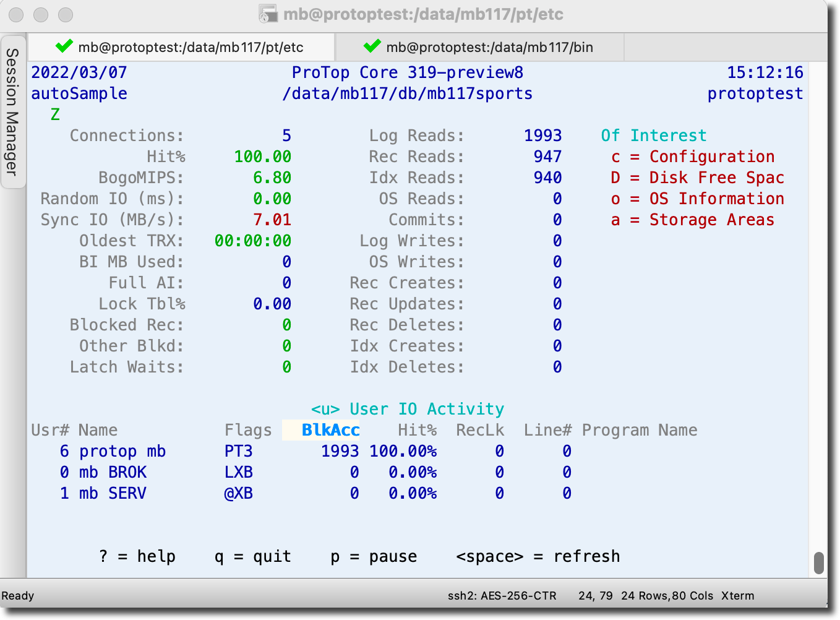Viewport: 840px width, 620px height.
Task: Click the Program Name column header
Action: 640,431
